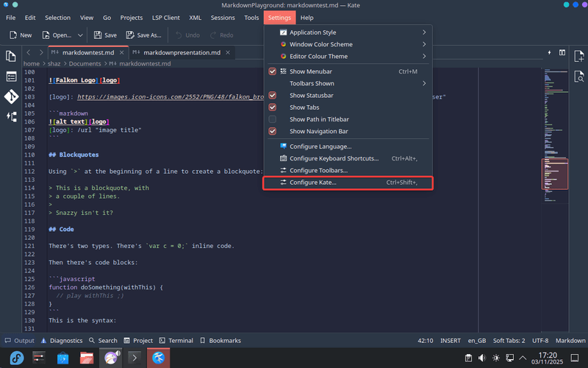
Task: Click the volume icon in system tray
Action: tap(482, 358)
